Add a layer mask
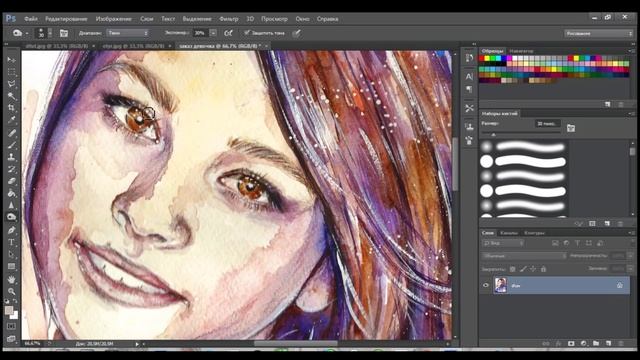Viewport: 640px width, 360px height. coord(571,344)
